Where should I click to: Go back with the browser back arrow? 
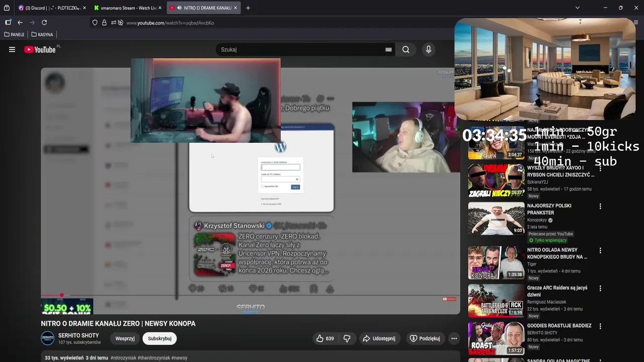(20, 23)
